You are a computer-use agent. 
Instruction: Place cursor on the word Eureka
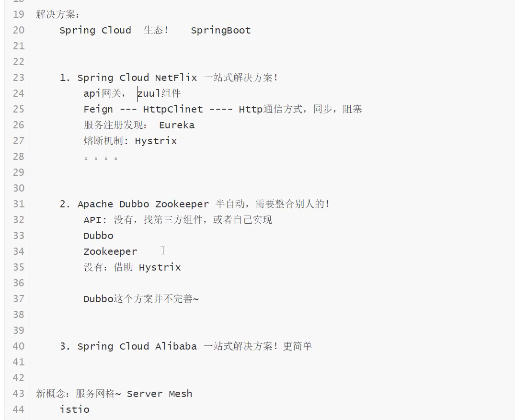click(x=176, y=125)
